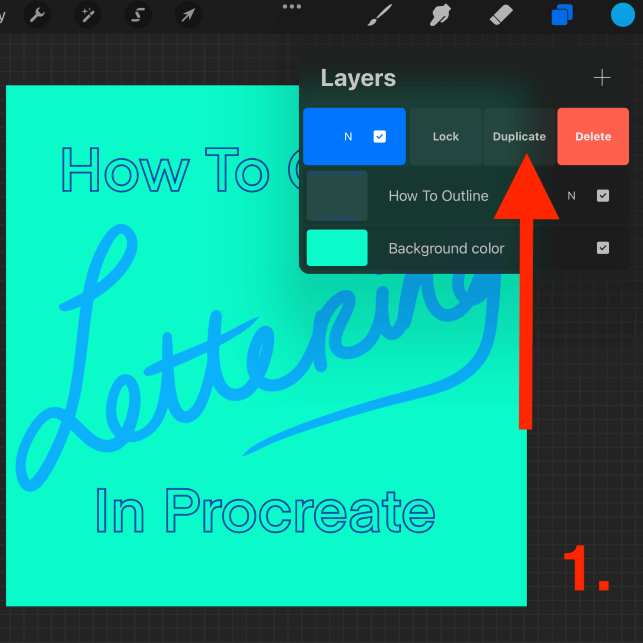Select the Smudge finger tool

tap(440, 15)
